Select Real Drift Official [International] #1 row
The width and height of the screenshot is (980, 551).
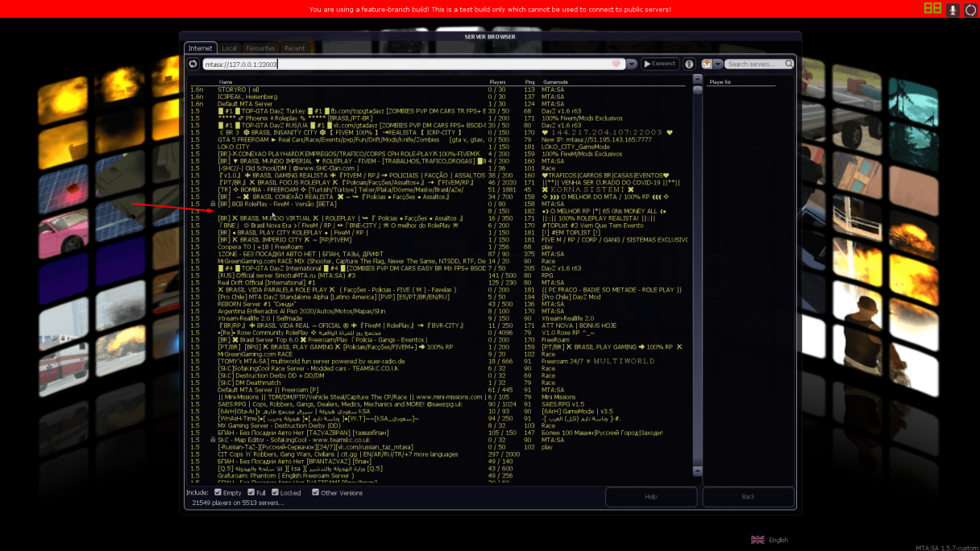(x=438, y=283)
